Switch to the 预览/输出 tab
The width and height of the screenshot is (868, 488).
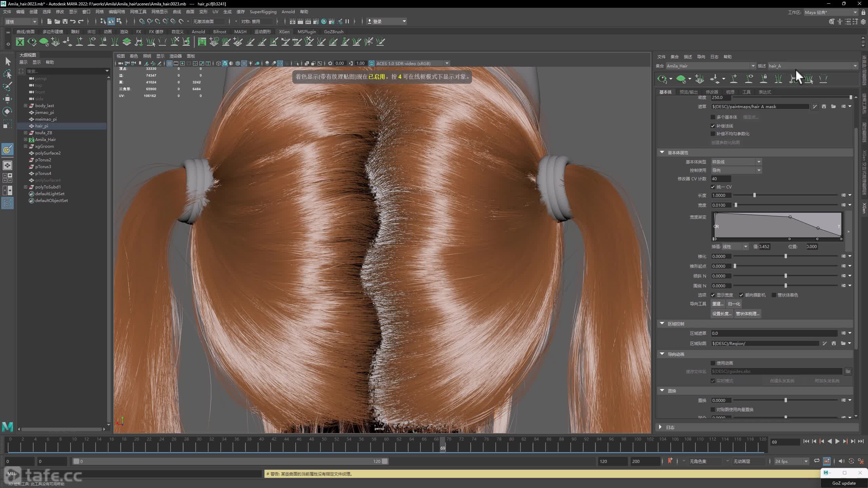(689, 92)
